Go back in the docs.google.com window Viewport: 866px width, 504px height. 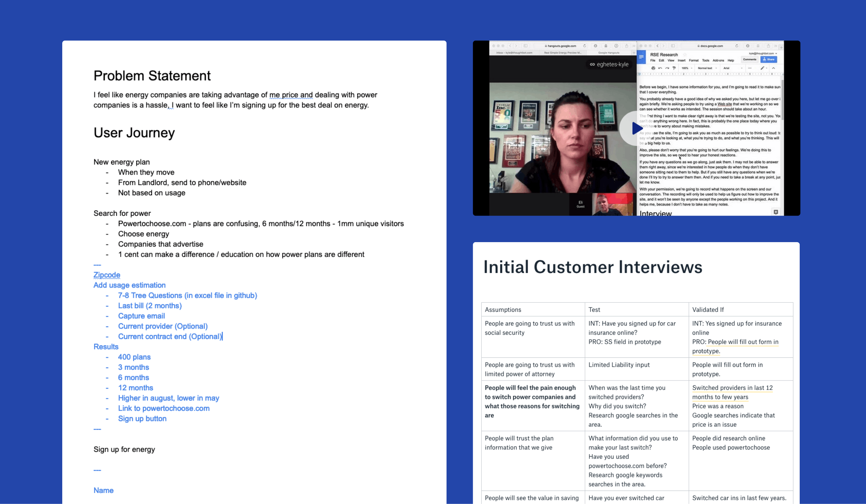tap(658, 46)
